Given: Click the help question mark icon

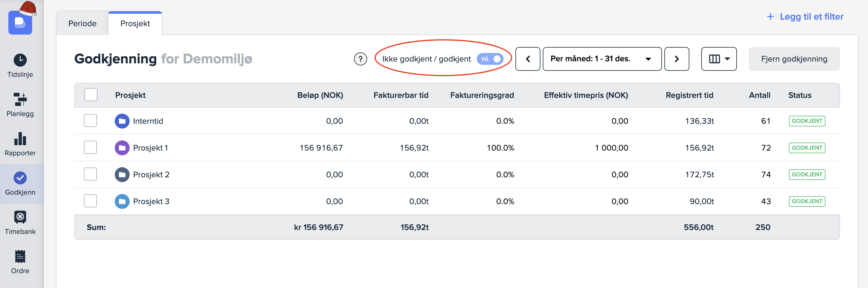Looking at the screenshot, I should [x=360, y=59].
